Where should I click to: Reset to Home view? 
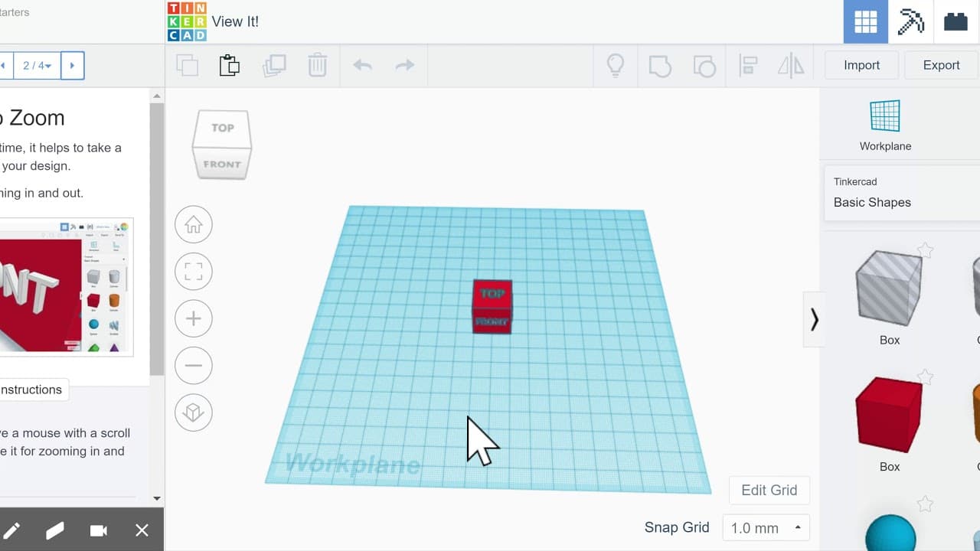194,225
